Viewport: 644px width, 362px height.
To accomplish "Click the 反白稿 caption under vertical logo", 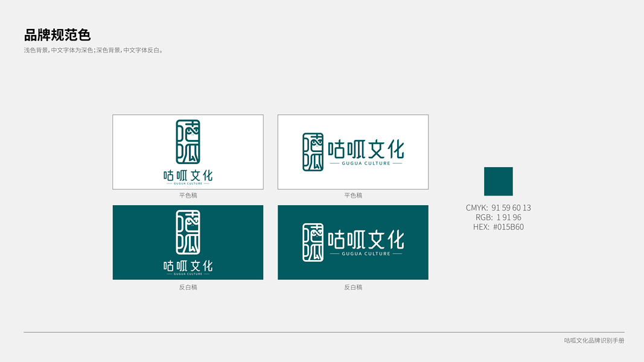I will 188,287.
